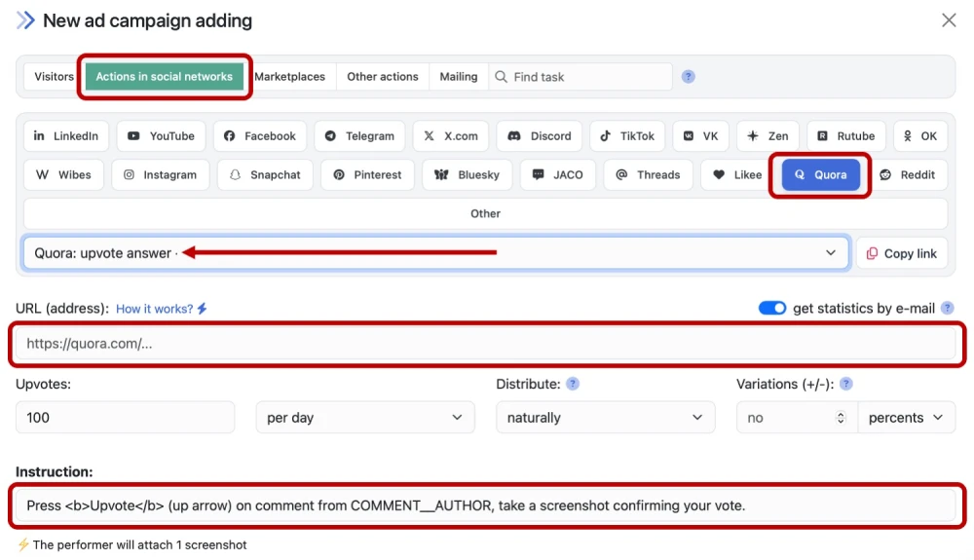Switch to the Marketplaces tab

coord(289,76)
